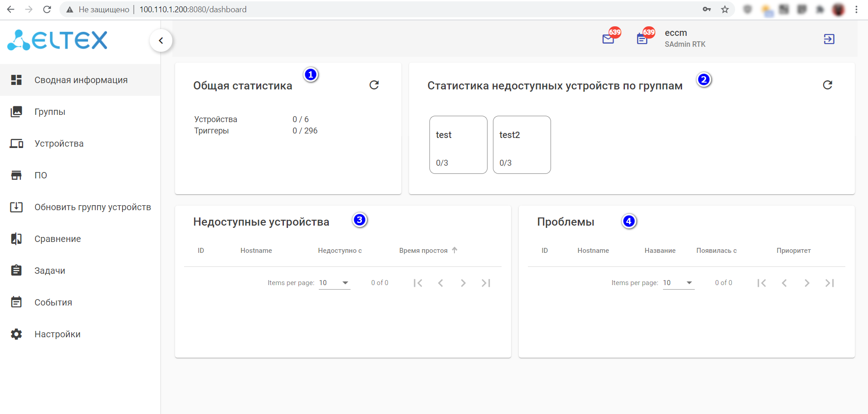The height and width of the screenshot is (414, 868).
Task: Sort Проблемы by Название column
Action: coord(660,251)
